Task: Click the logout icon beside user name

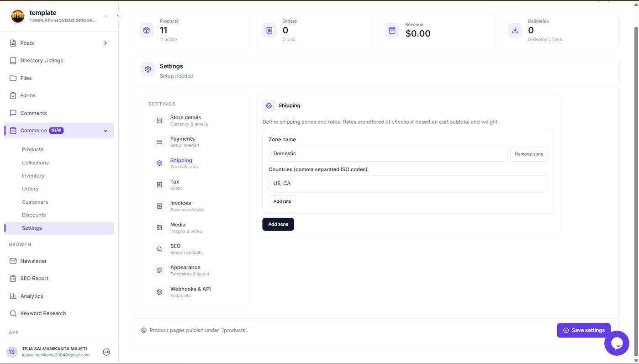Action: point(106,352)
